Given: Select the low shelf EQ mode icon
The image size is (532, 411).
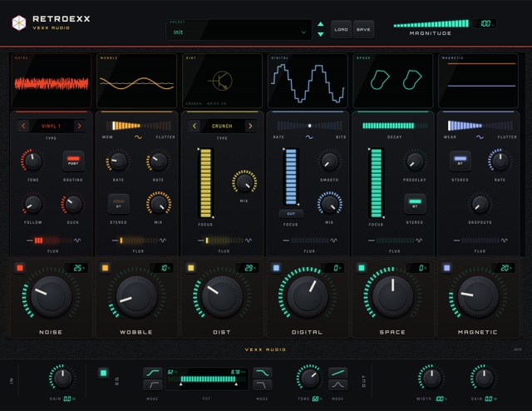Looking at the screenshot, I should click(153, 373).
